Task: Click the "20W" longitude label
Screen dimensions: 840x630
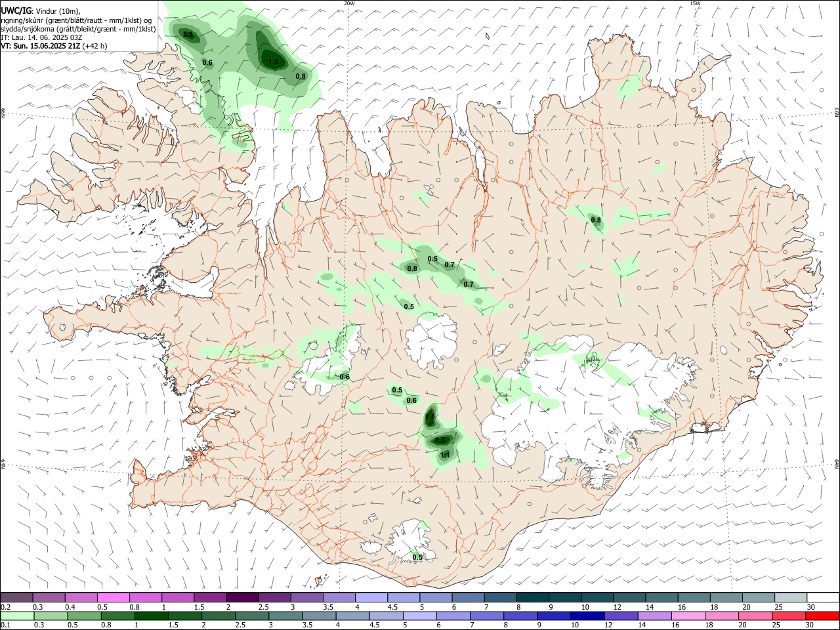Action: [349, 3]
